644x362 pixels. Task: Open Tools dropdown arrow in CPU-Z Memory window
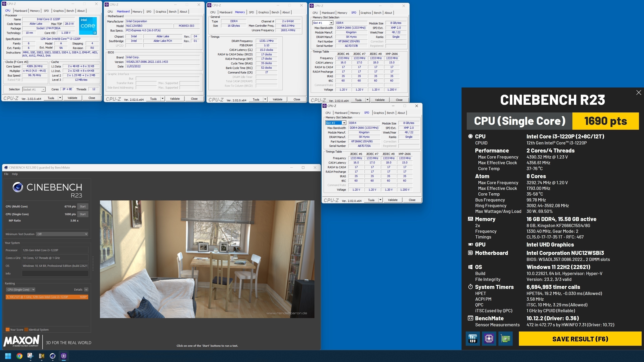point(265,99)
